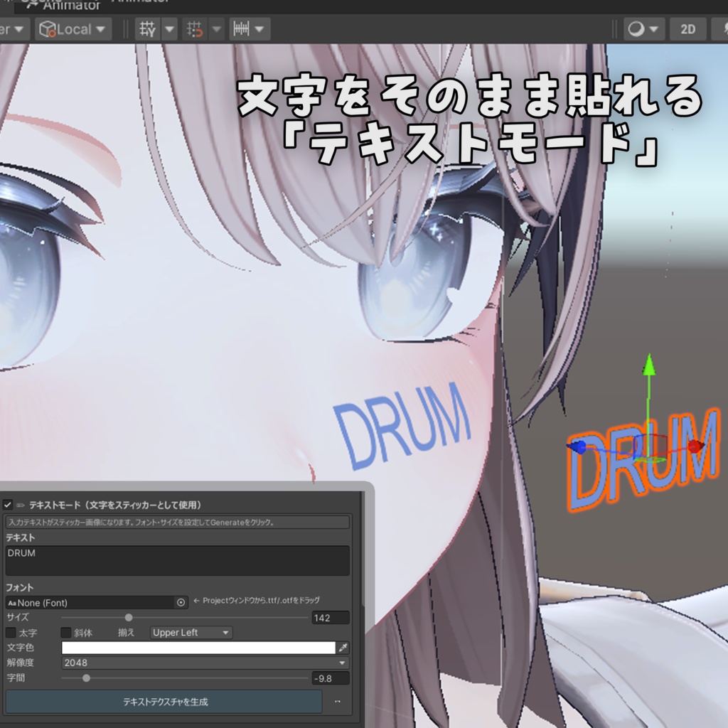Image resolution: width=728 pixels, height=728 pixels.
Task: Open the 2048 resolution dropdown
Action: point(205,663)
